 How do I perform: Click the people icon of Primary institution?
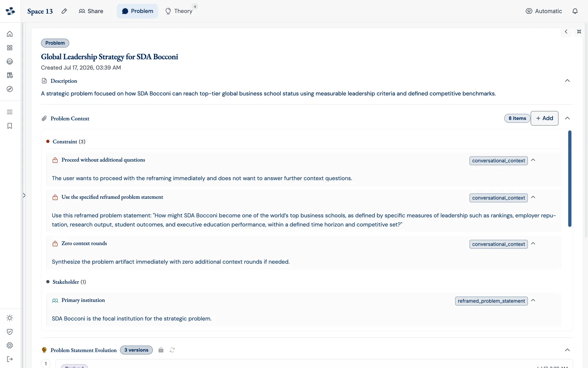click(x=55, y=300)
